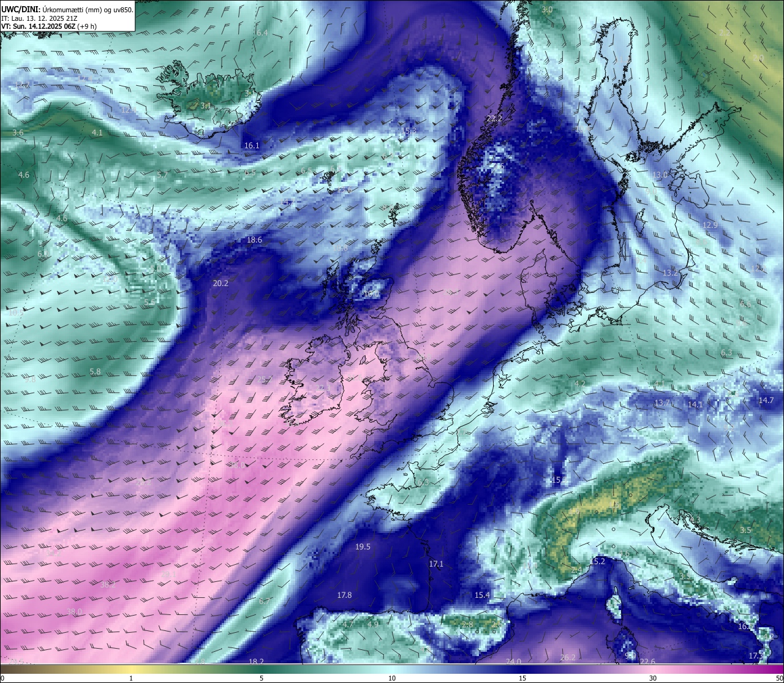Click the 3.5 value over the Balkans
This screenshot has width=784, height=683.
pyautogui.click(x=745, y=530)
